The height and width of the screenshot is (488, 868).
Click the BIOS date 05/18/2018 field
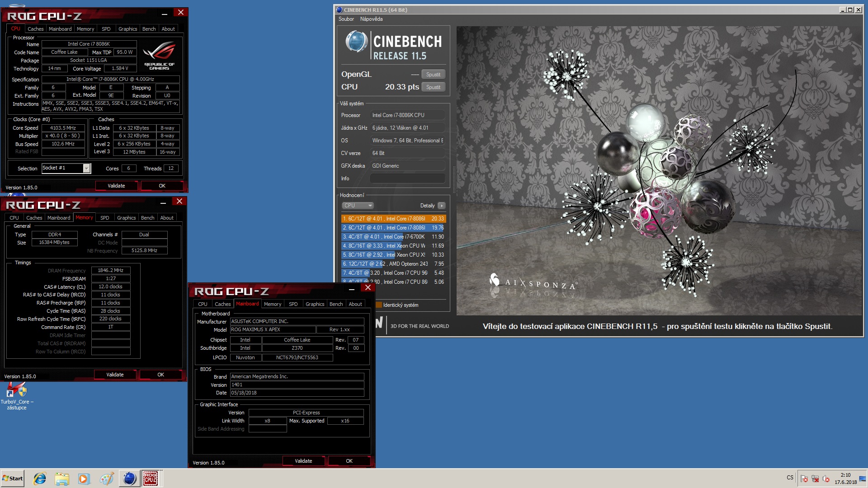(x=297, y=393)
